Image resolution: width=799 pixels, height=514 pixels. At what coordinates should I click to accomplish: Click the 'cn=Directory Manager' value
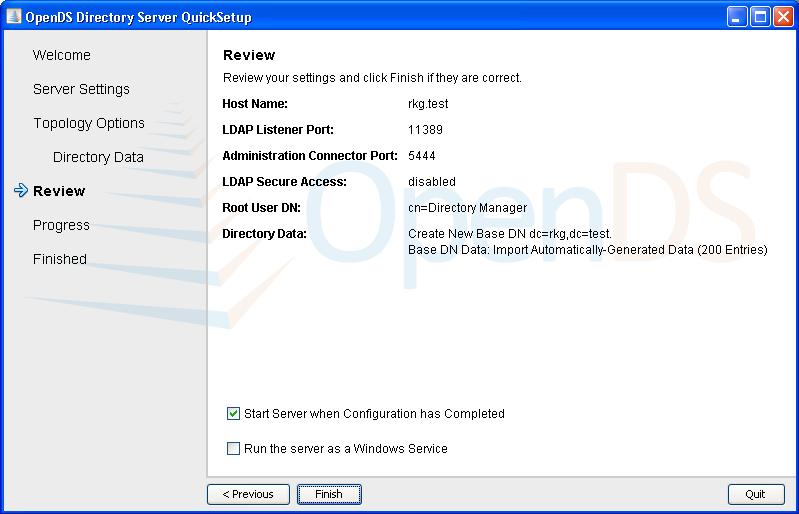tap(468, 208)
